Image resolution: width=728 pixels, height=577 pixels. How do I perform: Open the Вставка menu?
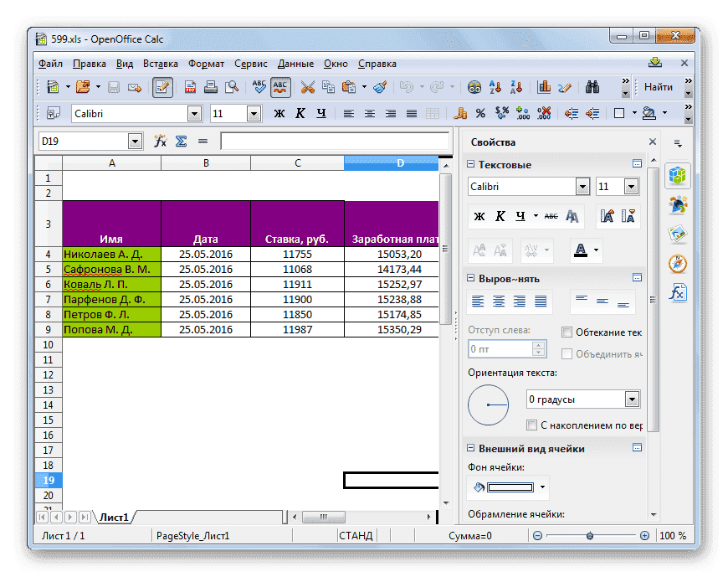click(x=161, y=63)
